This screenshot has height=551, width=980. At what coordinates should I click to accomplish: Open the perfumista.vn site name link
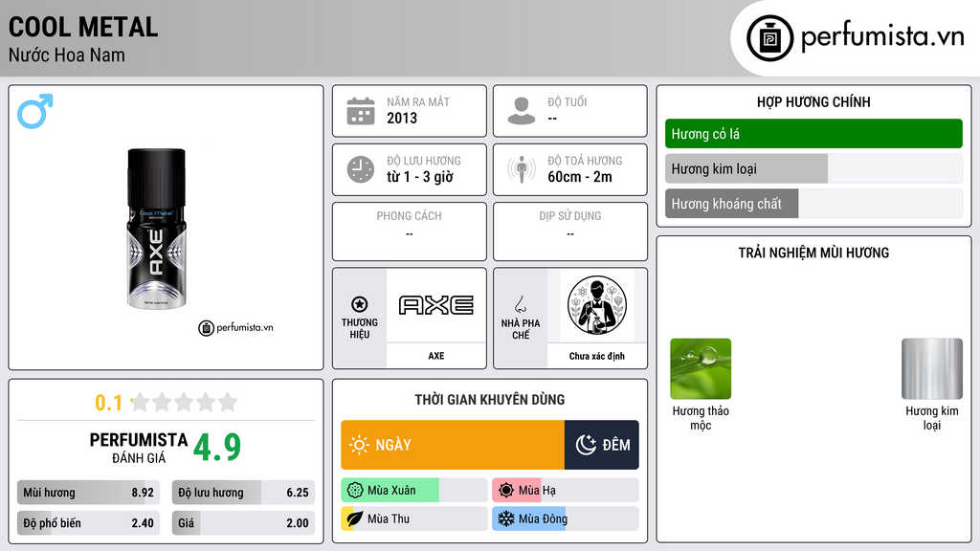click(x=882, y=37)
